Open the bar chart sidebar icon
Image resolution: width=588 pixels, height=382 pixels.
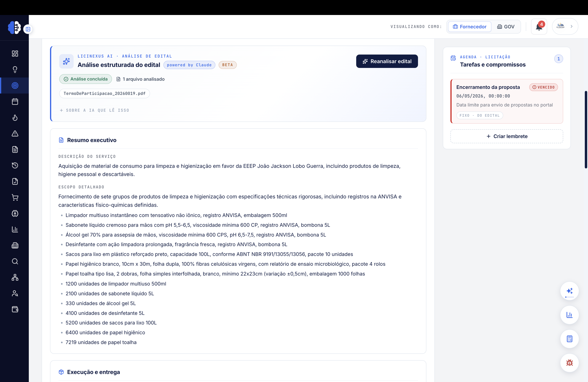pyautogui.click(x=15, y=229)
